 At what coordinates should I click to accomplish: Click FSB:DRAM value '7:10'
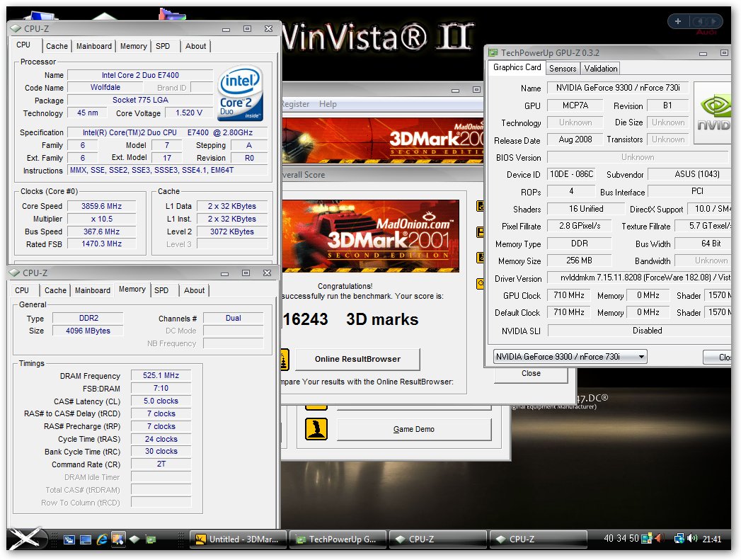tap(161, 388)
